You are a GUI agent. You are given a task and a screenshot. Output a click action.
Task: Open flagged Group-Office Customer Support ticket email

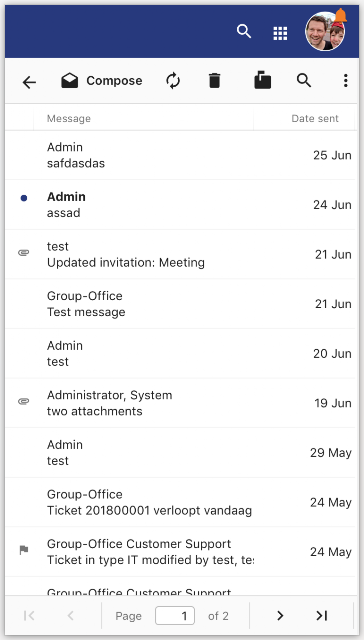point(180,552)
